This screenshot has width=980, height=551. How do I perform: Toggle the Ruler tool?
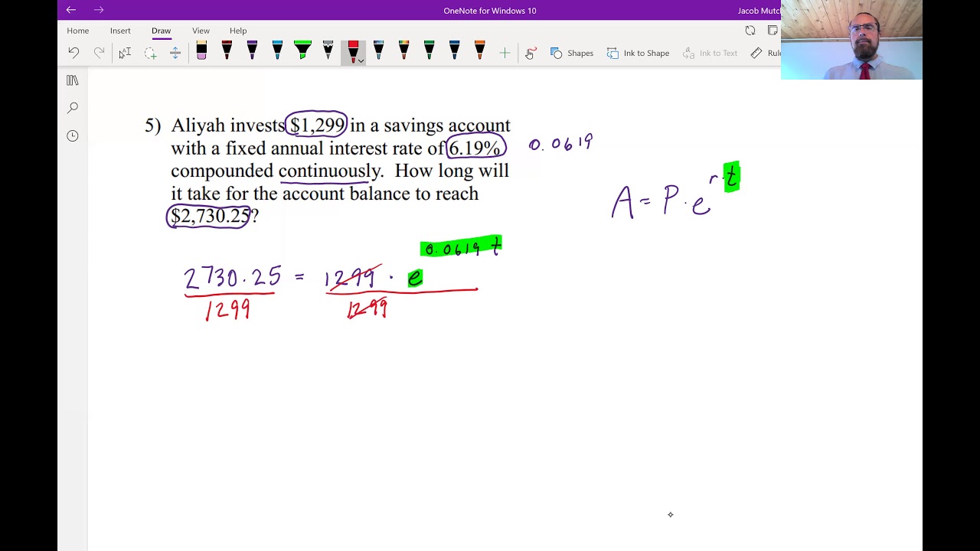point(765,53)
